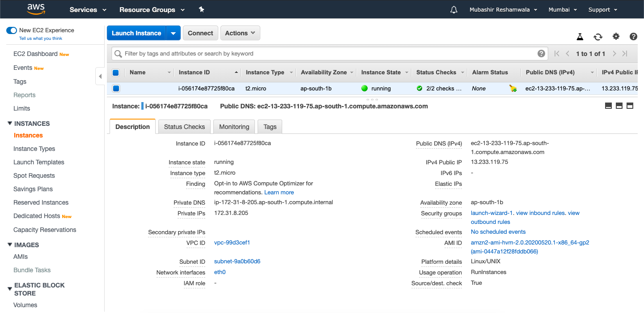Click the 2/2 checks passed status icon

pos(419,88)
